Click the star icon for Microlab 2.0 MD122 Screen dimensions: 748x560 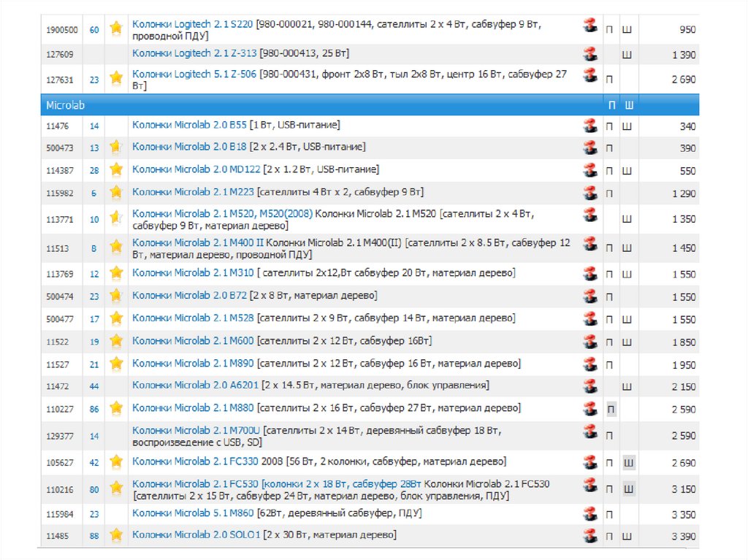[x=116, y=170]
